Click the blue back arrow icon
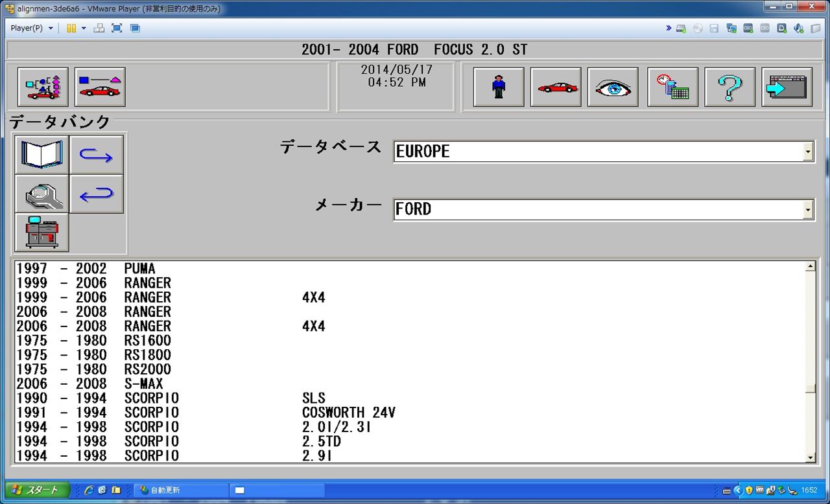Screen dimensions: 830x504 tap(97, 194)
